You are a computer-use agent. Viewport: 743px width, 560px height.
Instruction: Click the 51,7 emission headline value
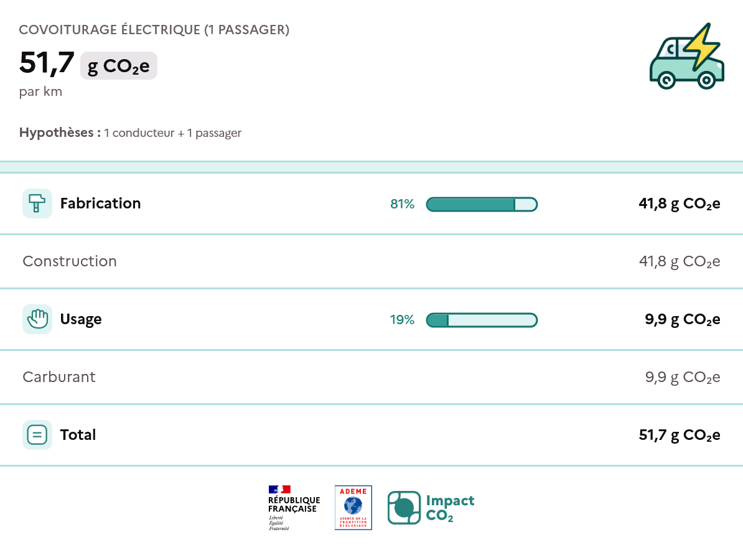coord(47,63)
